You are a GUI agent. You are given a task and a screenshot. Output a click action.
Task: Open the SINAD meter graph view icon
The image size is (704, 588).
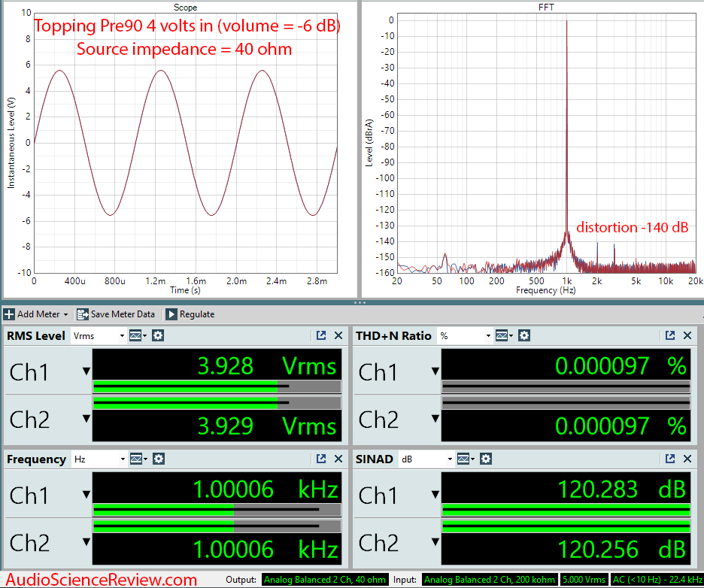(465, 459)
